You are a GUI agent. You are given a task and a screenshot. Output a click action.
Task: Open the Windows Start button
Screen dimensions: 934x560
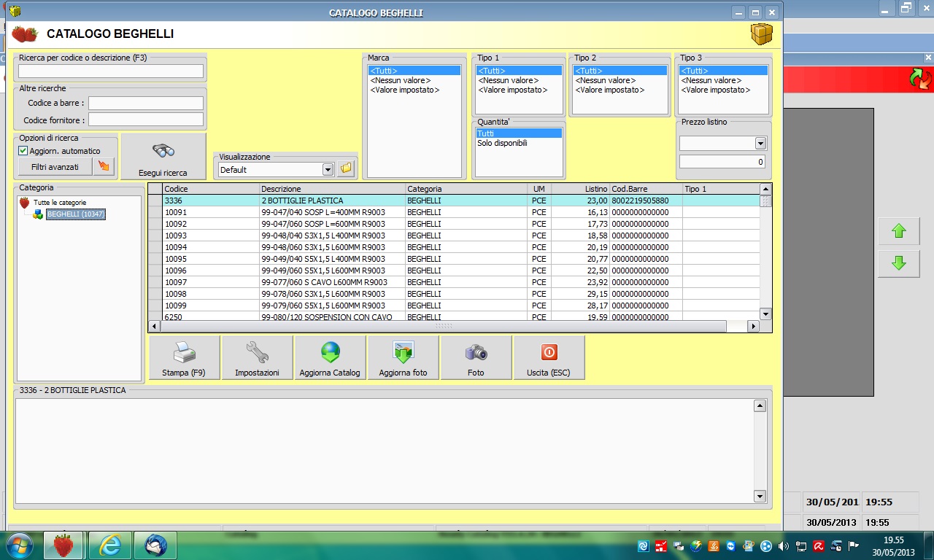[19, 545]
